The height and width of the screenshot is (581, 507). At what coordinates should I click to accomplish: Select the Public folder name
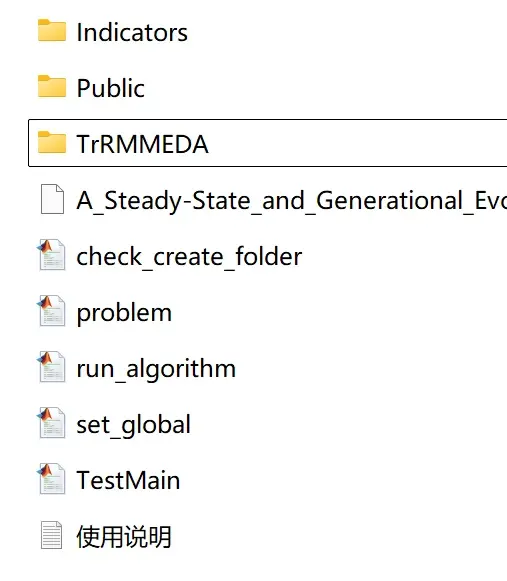click(x=110, y=89)
